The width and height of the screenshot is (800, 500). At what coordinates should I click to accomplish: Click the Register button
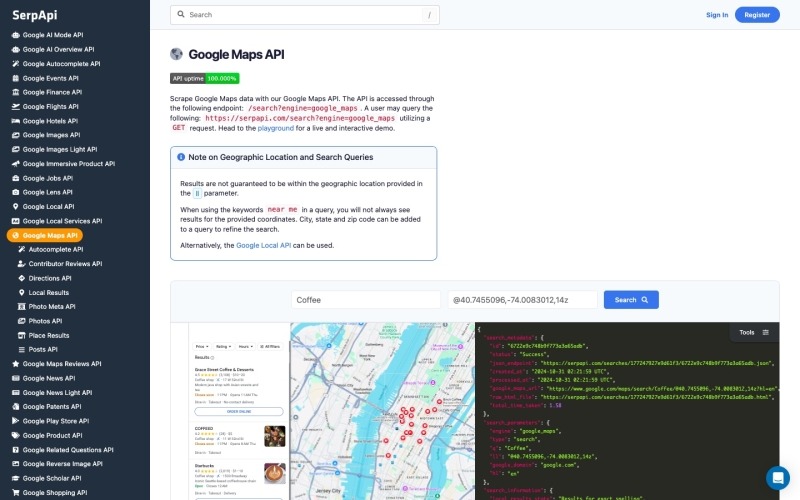(757, 15)
